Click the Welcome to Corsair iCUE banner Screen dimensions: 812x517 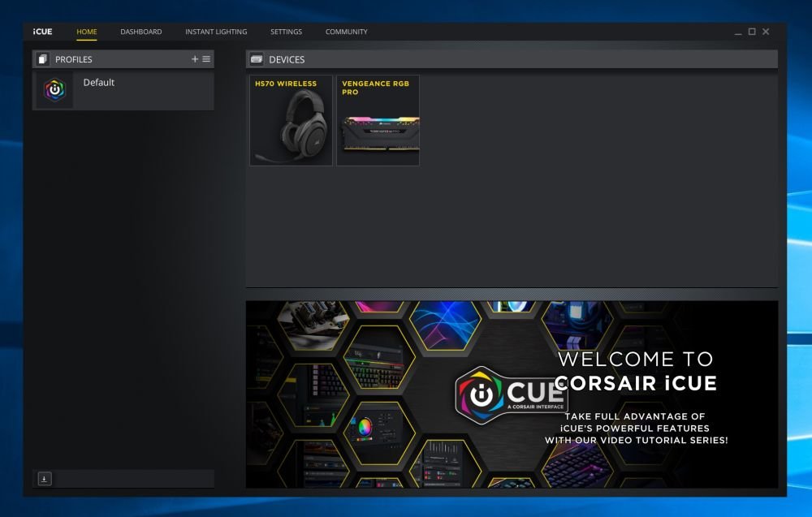[512, 394]
